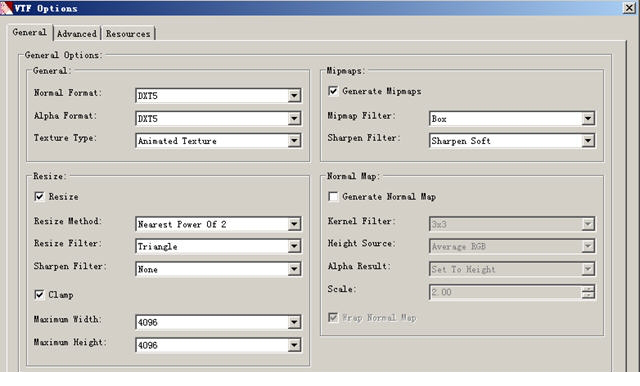Expand the Texture Type dropdown

pyautogui.click(x=218, y=141)
